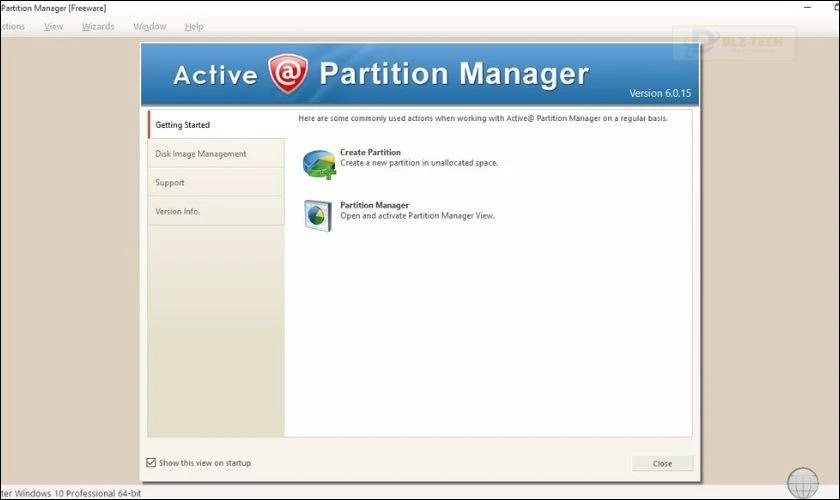Open the Wizards menu

click(98, 26)
